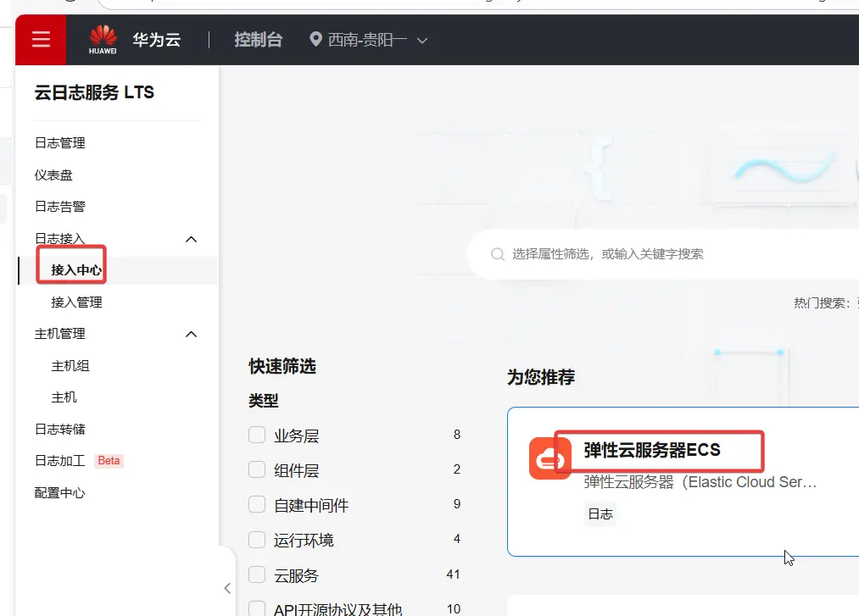Tick the 自建中间件 checkbox
Viewport: 859px width, 616px height.
pos(257,505)
